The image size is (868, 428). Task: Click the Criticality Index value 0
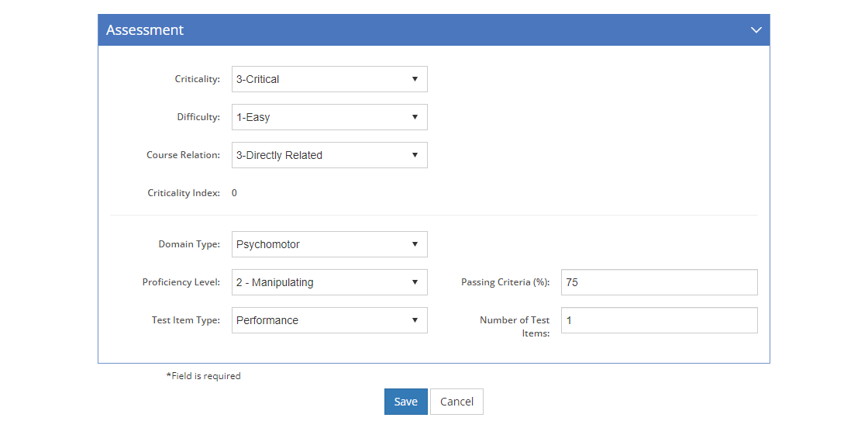pos(234,193)
